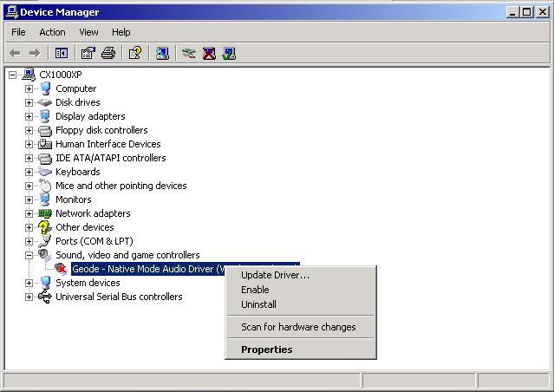Expand the System devices node
Image resolution: width=554 pixels, height=392 pixels.
point(29,283)
